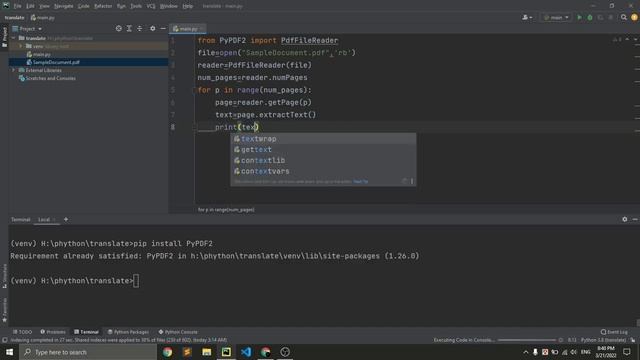
Task: Click the Windows taskbar search box
Action: [x=88, y=352]
